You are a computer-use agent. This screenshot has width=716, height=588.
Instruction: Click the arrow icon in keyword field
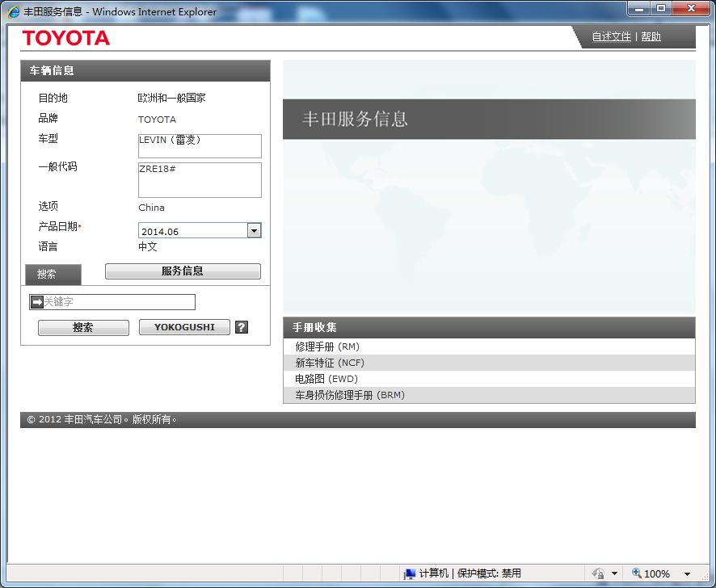tap(37, 302)
